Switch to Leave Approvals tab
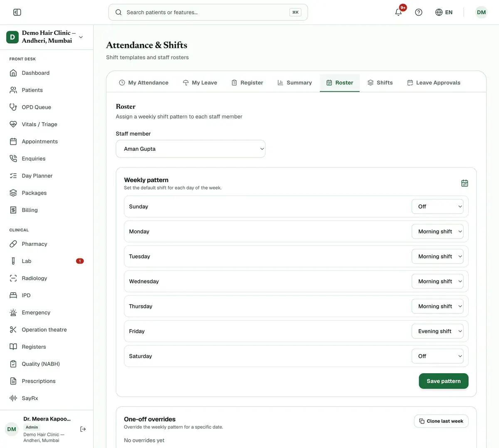This screenshot has height=448, width=499. pyautogui.click(x=434, y=83)
